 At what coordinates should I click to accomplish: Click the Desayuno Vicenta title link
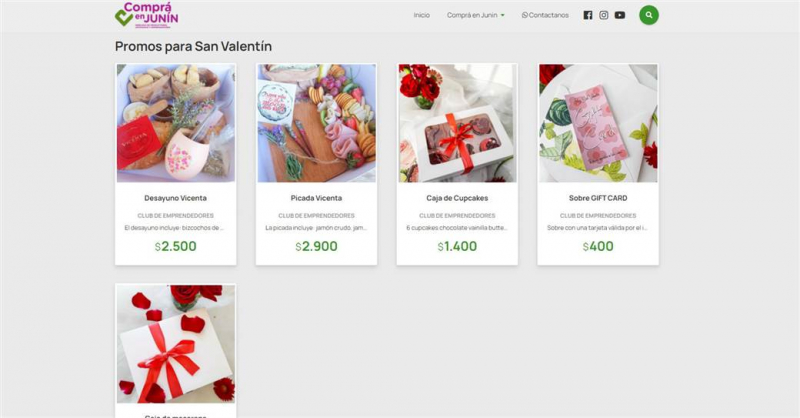point(176,198)
